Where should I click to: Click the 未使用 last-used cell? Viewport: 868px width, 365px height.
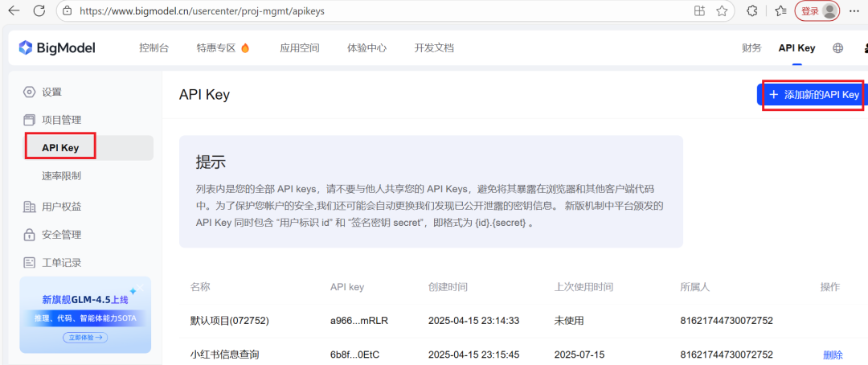pos(569,321)
